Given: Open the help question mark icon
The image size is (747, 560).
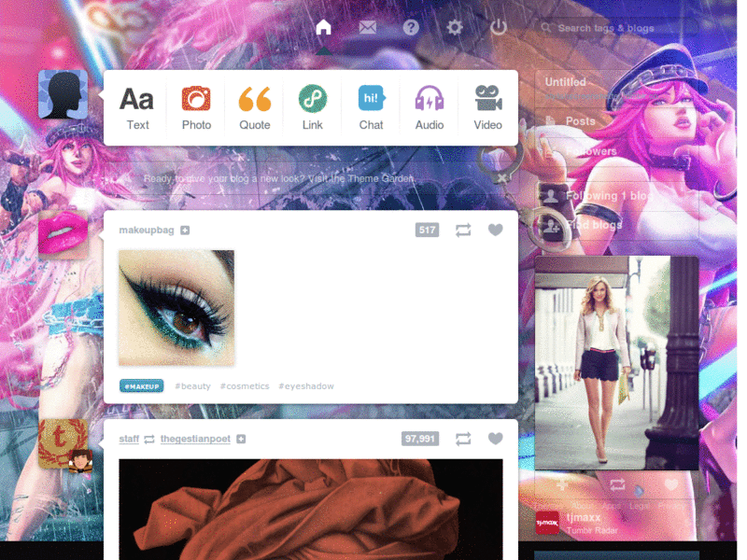Looking at the screenshot, I should coord(411,28).
